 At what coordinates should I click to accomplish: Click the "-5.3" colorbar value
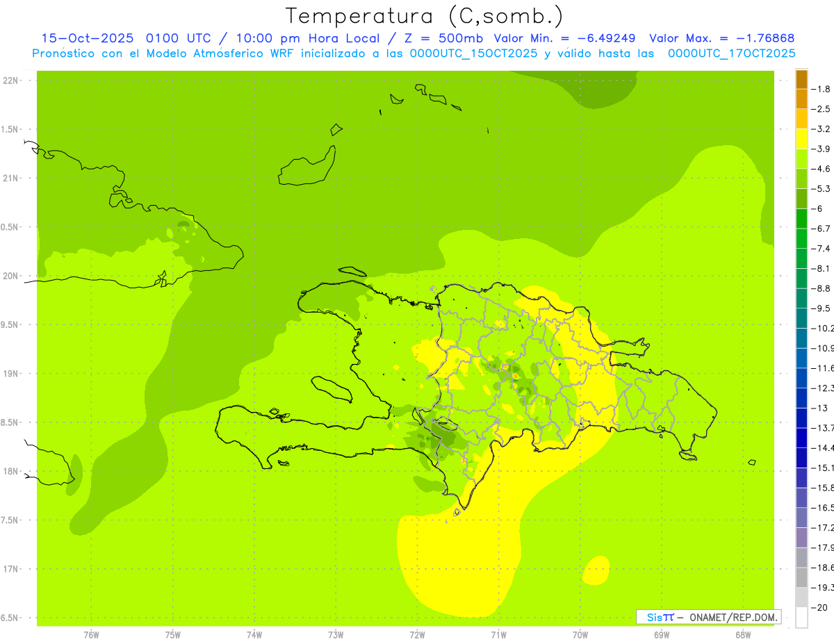(822, 188)
